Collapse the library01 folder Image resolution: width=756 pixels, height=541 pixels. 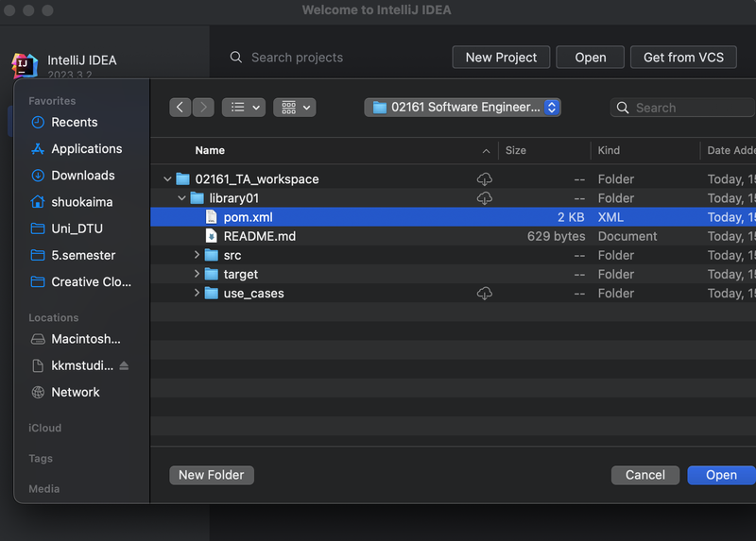[x=181, y=198]
